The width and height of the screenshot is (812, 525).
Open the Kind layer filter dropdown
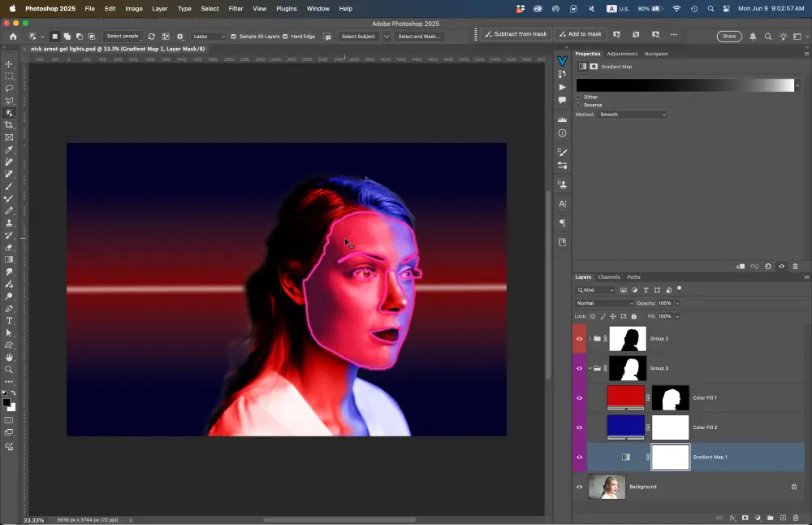(x=595, y=290)
